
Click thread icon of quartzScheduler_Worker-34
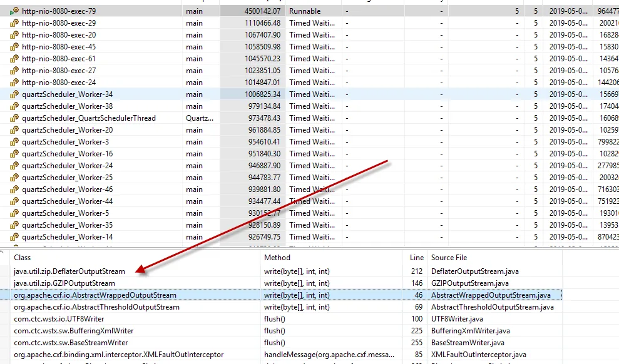pos(14,94)
